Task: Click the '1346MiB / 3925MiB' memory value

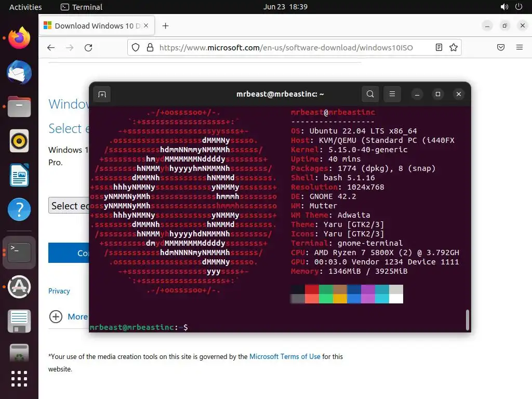Action: (x=368, y=271)
